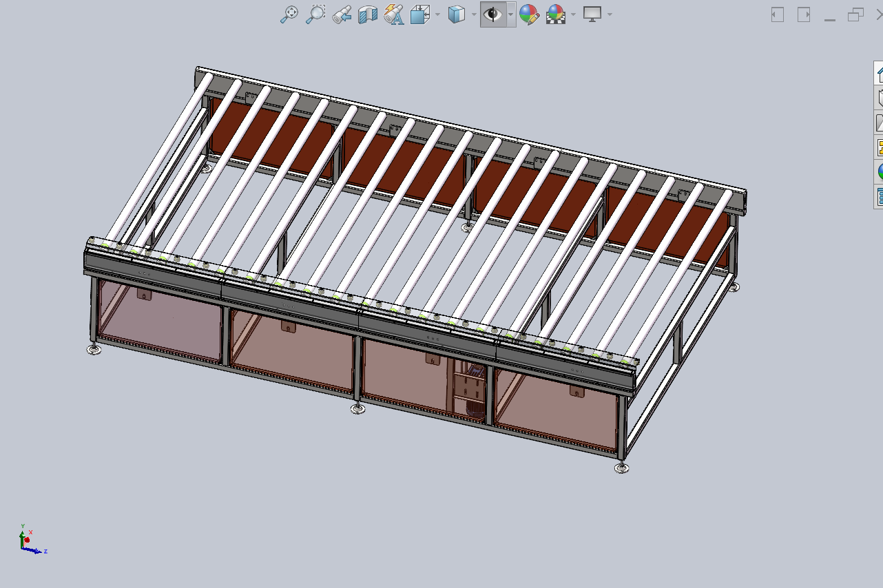
Task: Open the View Settings dropdown arrow
Action: pyautogui.click(x=610, y=14)
